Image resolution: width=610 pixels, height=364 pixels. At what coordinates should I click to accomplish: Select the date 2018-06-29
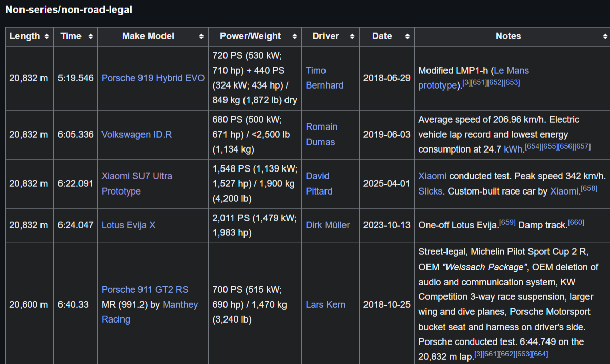click(x=387, y=78)
